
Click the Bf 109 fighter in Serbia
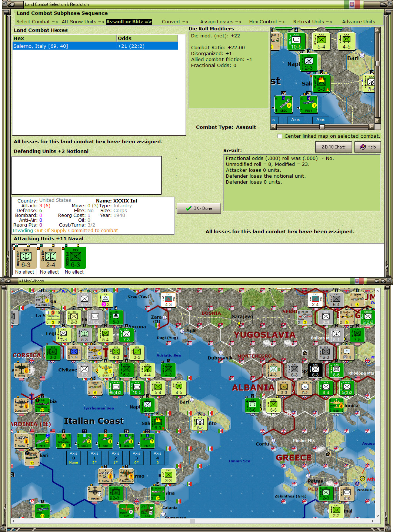click(x=305, y=317)
